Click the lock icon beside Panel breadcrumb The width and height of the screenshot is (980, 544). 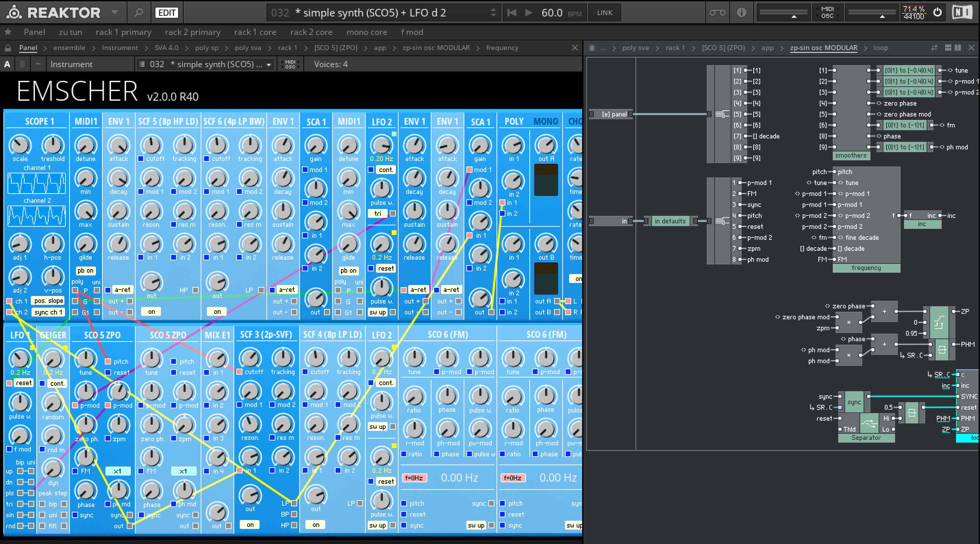pos(8,48)
